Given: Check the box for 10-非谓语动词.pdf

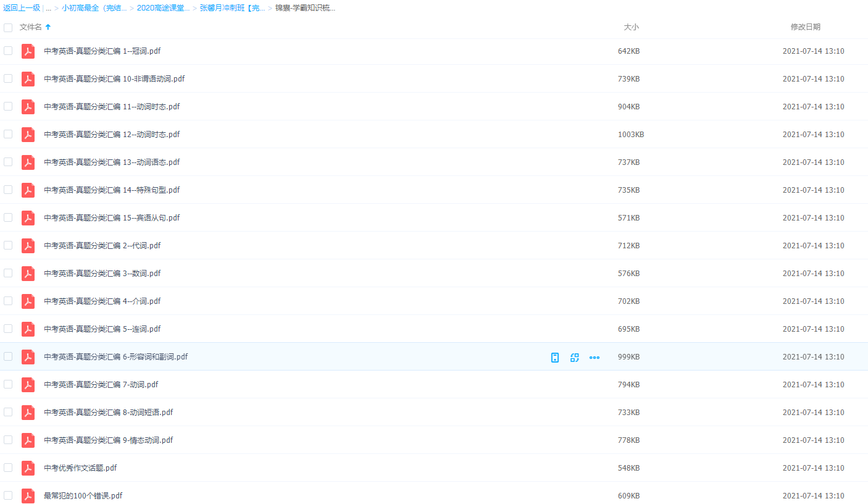Looking at the screenshot, I should pos(8,78).
